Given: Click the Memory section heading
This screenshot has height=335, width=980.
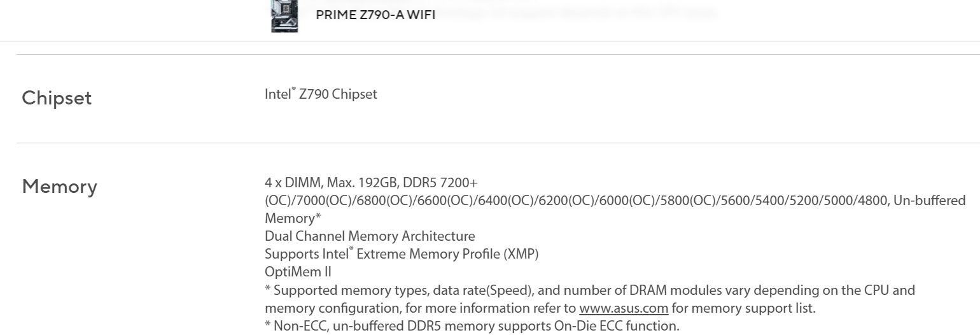Looking at the screenshot, I should coord(59,187).
